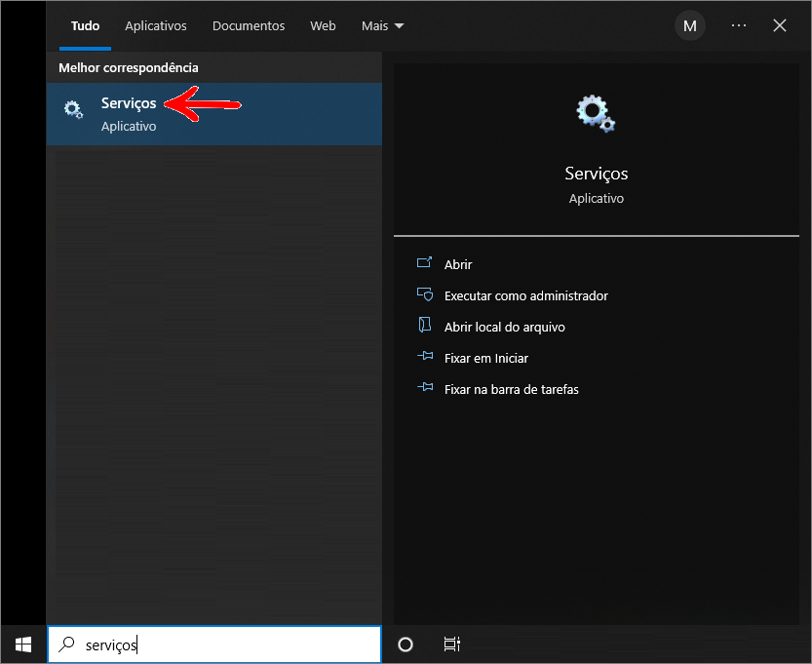Open the Windows Start button

click(23, 644)
